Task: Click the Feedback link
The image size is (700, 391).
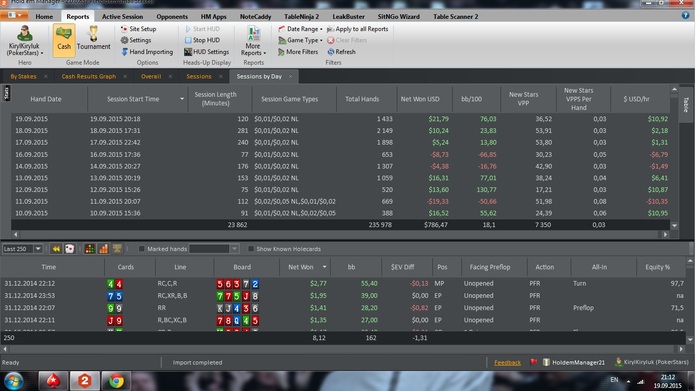Action: tap(508, 362)
